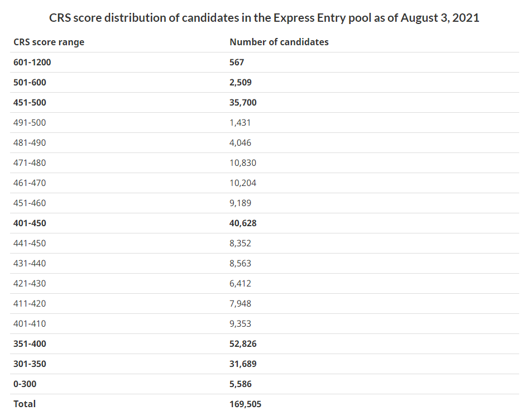Select the 7,948 candidates value

click(x=241, y=303)
